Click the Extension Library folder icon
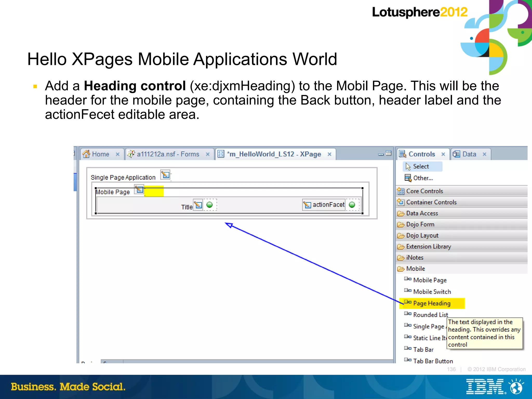The height and width of the screenshot is (399, 532). [401, 247]
